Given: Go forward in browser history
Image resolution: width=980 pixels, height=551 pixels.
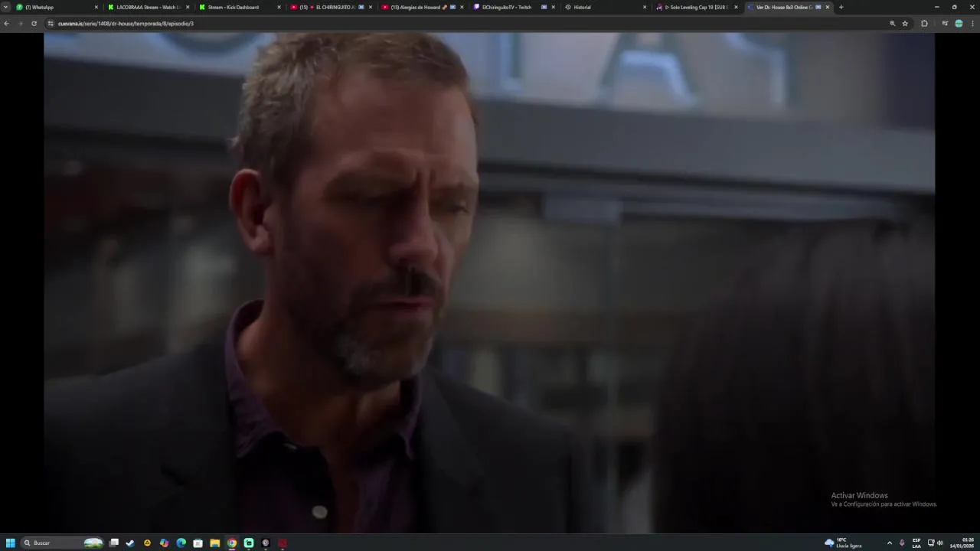Looking at the screenshot, I should [20, 24].
